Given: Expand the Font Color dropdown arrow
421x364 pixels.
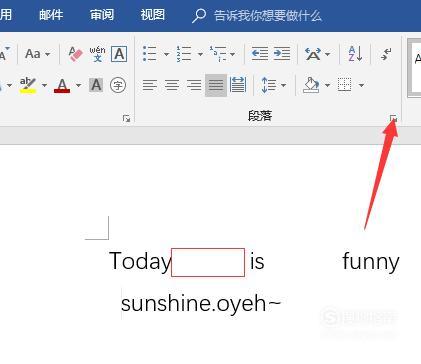Looking at the screenshot, I should pos(78,85).
